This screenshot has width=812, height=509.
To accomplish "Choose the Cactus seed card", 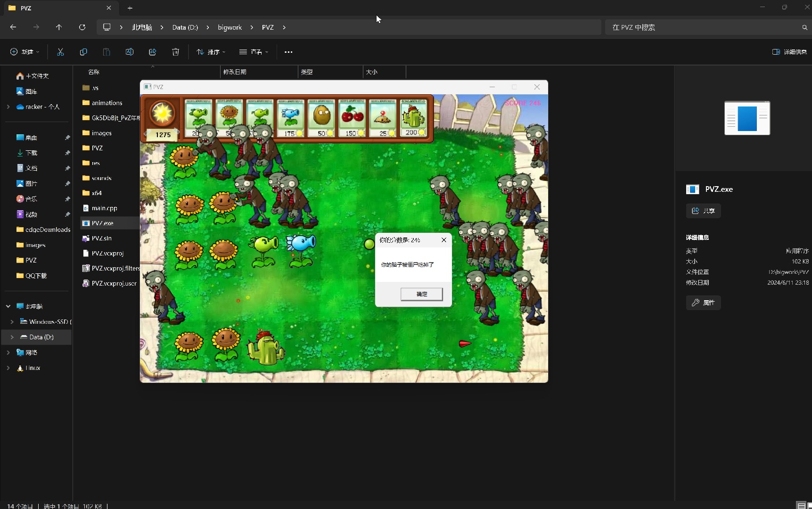I will 413,117.
